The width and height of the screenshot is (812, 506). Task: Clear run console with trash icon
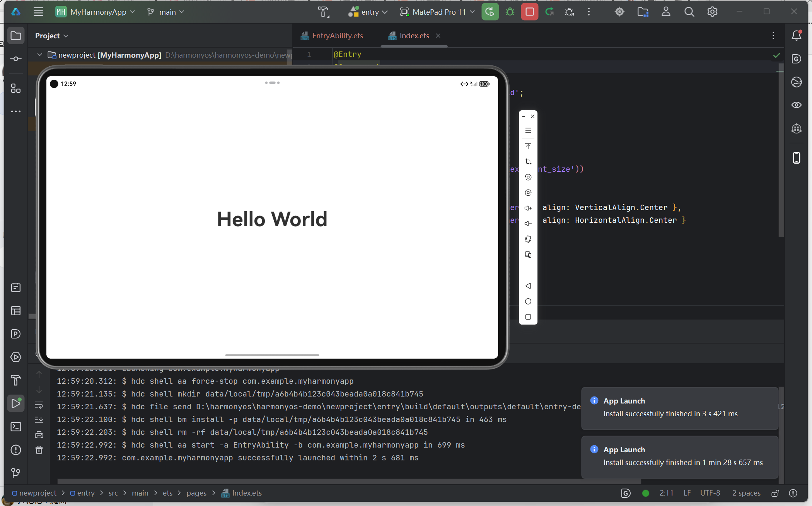pyautogui.click(x=39, y=450)
